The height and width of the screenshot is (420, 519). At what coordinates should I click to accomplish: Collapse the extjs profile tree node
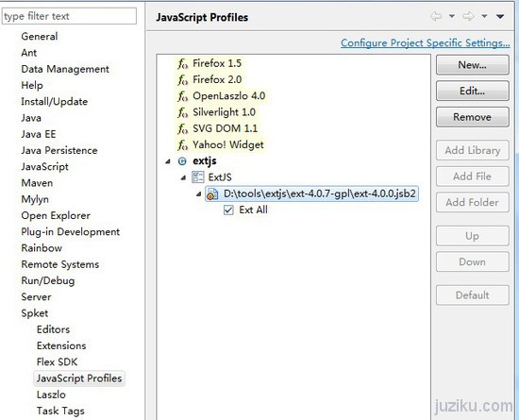[x=168, y=161]
